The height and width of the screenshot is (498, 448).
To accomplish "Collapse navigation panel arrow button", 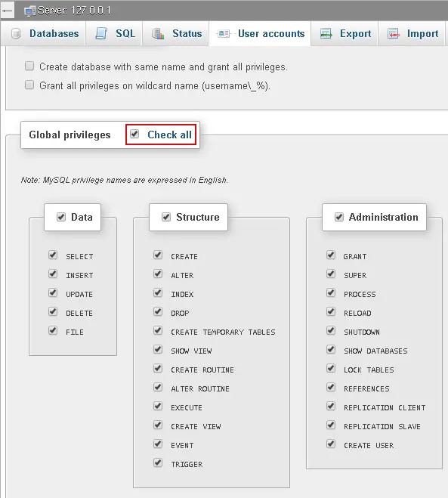I will pyautogui.click(x=7, y=11).
